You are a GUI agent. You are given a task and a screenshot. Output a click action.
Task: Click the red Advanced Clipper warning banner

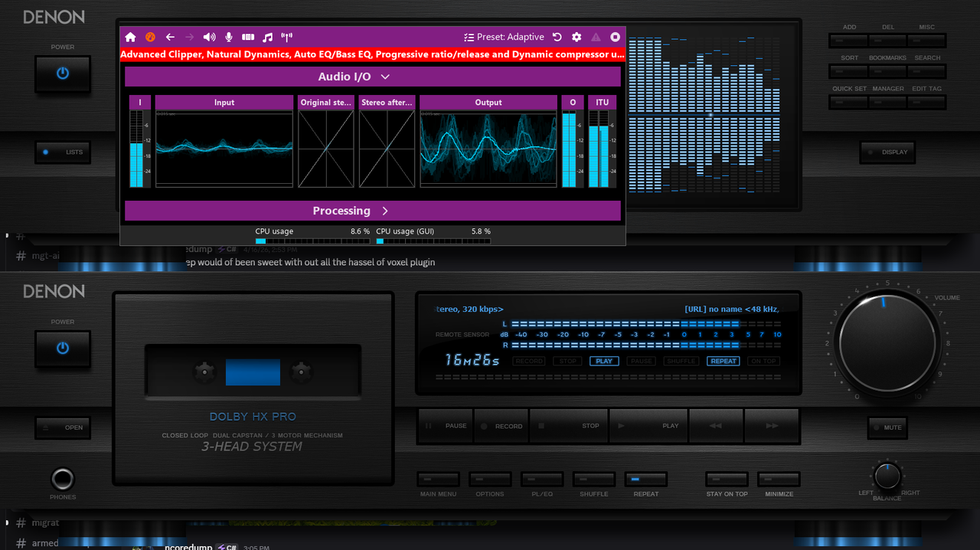pyautogui.click(x=373, y=54)
